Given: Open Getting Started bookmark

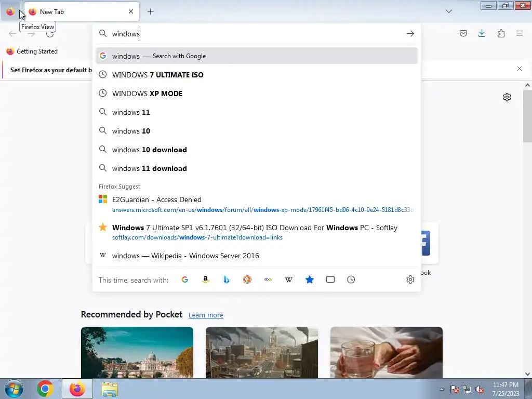Looking at the screenshot, I should pyautogui.click(x=32, y=51).
